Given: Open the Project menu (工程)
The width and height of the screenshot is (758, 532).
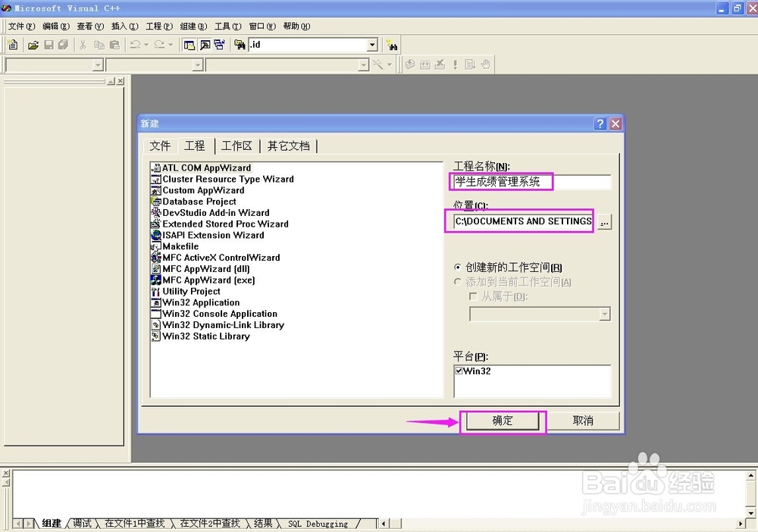Looking at the screenshot, I should 159,26.
